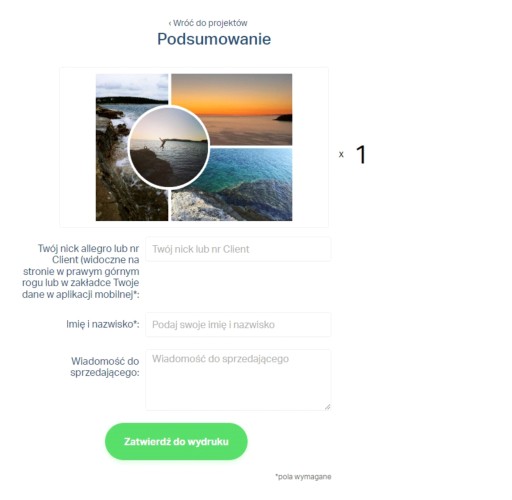Image resolution: width=512 pixels, height=500 pixels.
Task: Focus the Imię i nazwisko input field
Action: (x=238, y=324)
